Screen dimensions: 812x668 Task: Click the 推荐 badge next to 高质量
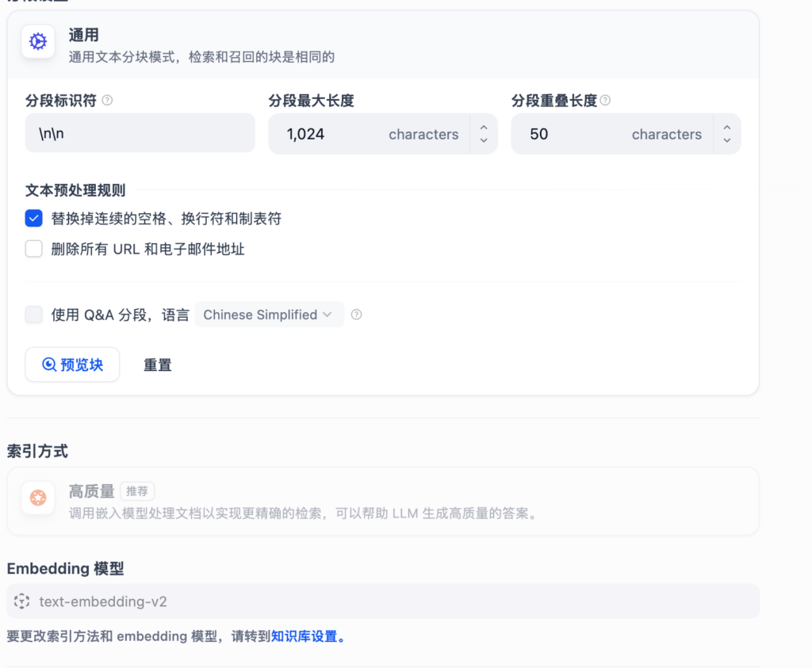pyautogui.click(x=137, y=491)
